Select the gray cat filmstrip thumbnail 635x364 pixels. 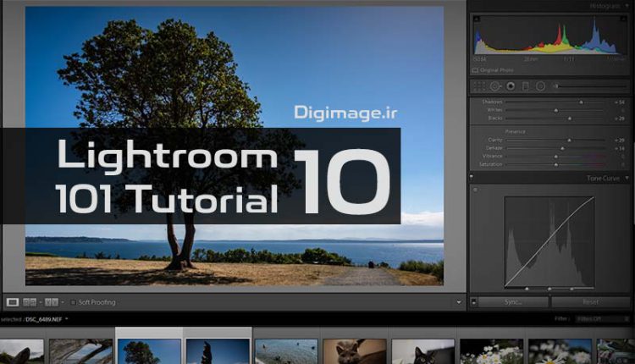[x=354, y=351]
